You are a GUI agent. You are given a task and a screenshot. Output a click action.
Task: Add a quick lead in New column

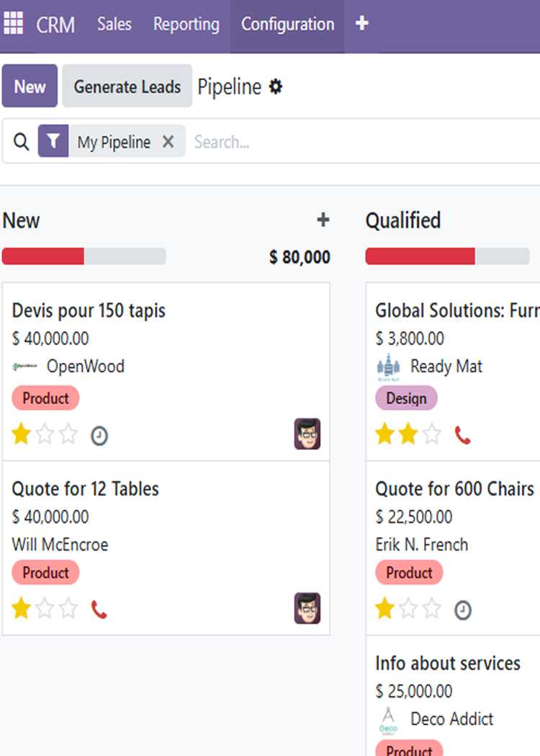(323, 220)
